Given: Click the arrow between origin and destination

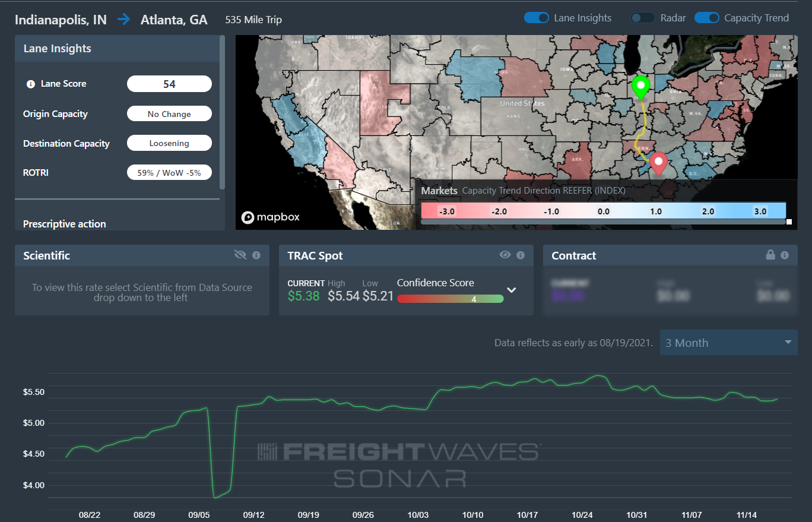Looking at the screenshot, I should (123, 20).
